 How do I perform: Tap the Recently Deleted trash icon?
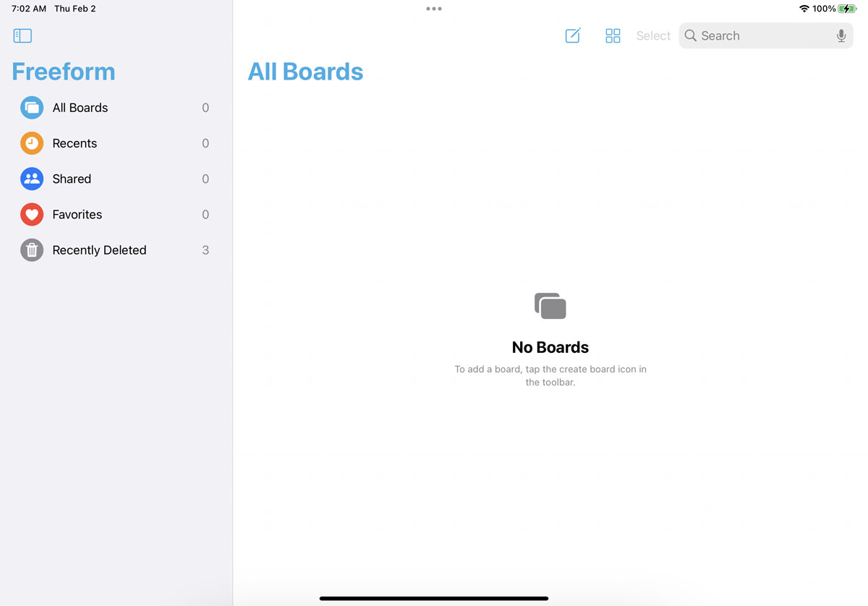pos(31,249)
